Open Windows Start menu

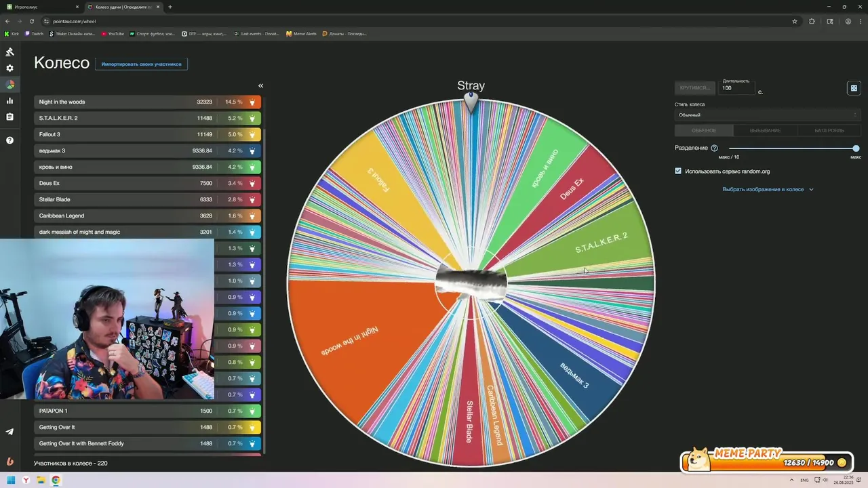tap(11, 480)
